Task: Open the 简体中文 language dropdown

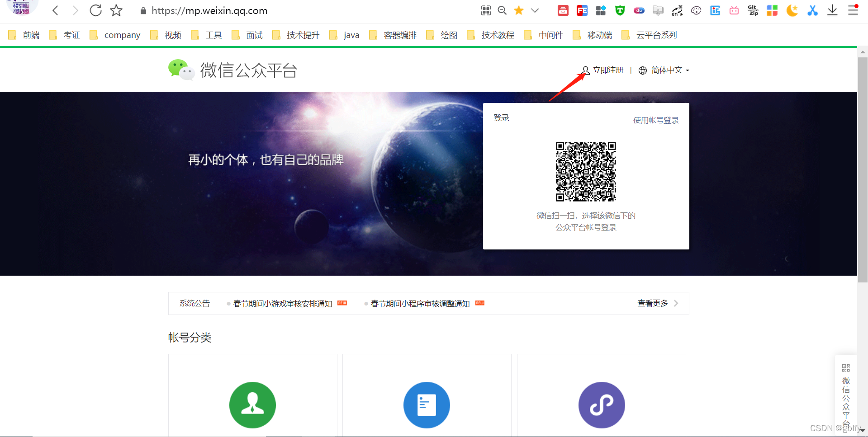Action: click(664, 70)
